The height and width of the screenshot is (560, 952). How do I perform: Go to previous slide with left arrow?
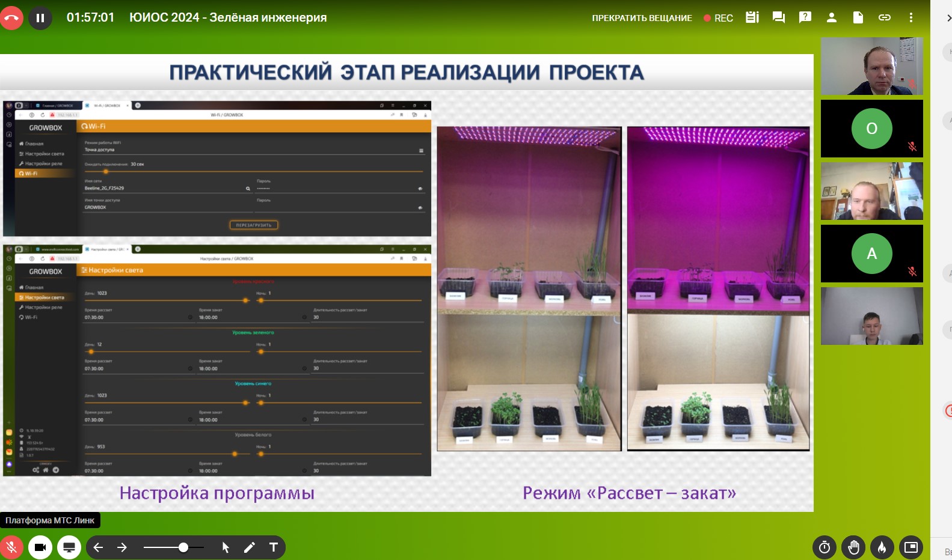coord(98,547)
